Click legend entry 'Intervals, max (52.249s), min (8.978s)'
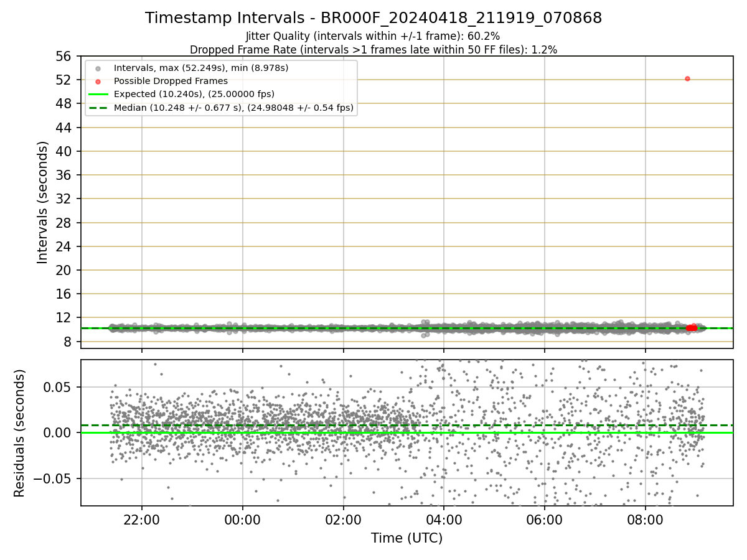The height and width of the screenshot is (560, 747). coord(201,68)
